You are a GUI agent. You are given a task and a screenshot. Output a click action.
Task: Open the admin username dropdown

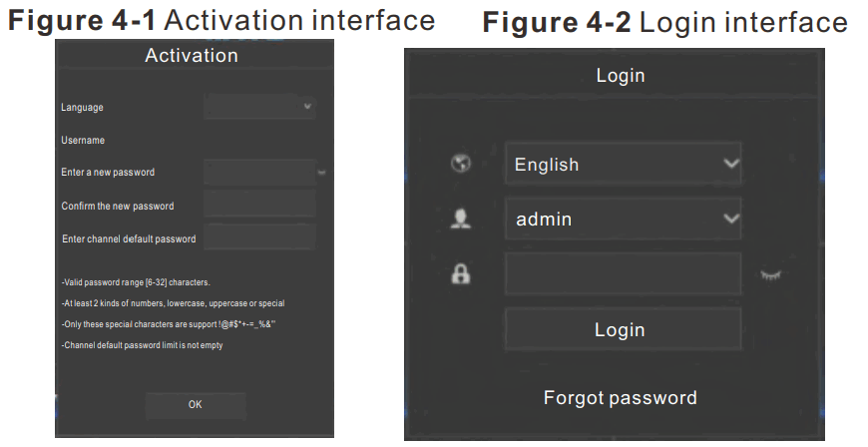623,219
